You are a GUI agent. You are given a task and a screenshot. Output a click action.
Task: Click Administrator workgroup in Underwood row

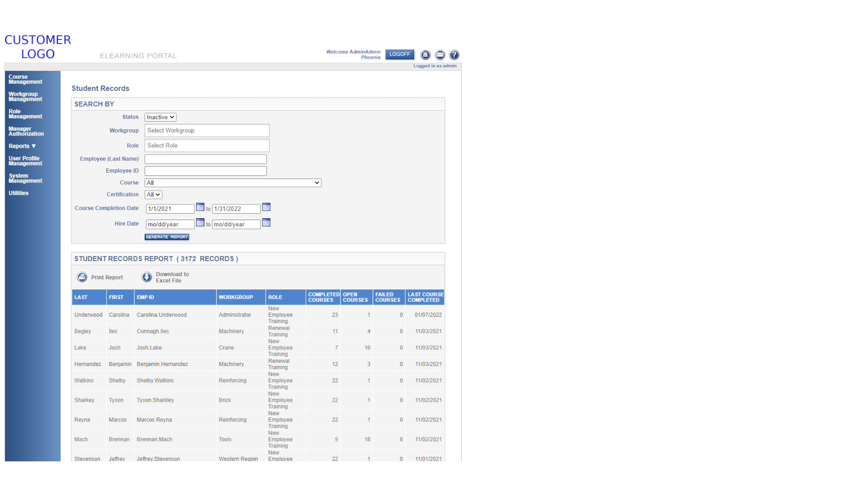tap(235, 315)
